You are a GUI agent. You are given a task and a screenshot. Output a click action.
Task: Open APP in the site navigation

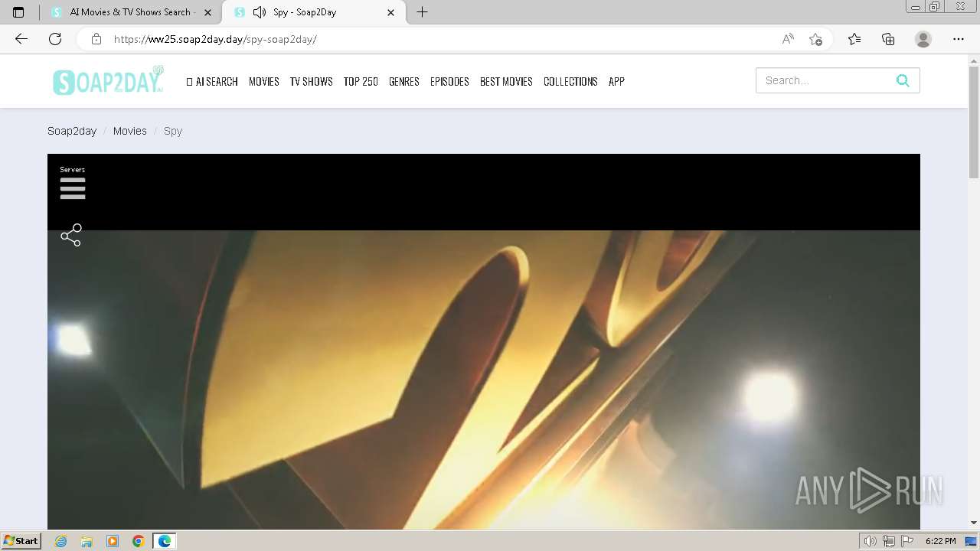coord(616,81)
